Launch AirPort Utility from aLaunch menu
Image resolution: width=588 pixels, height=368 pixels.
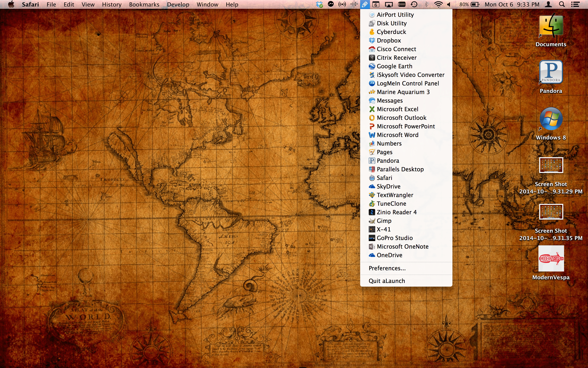406,15
